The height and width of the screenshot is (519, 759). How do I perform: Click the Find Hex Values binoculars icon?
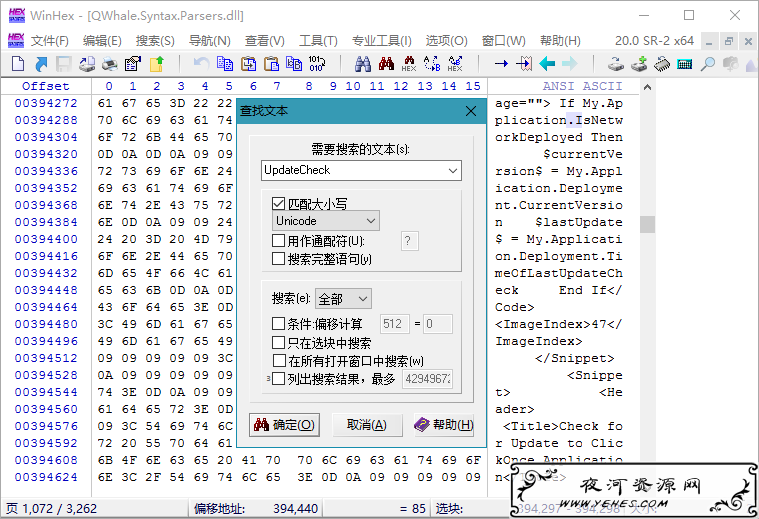tap(409, 63)
